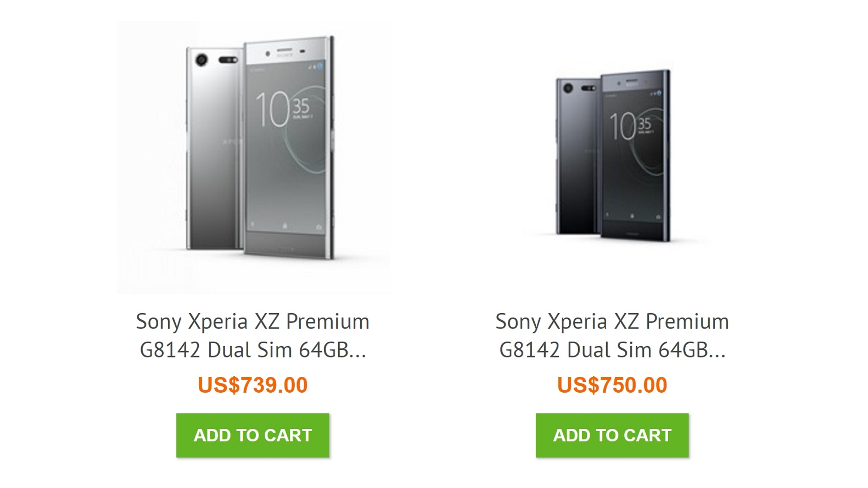The width and height of the screenshot is (868, 488).
Task: Open the Sony Xperia title above US$750.00
Action: [x=612, y=322]
